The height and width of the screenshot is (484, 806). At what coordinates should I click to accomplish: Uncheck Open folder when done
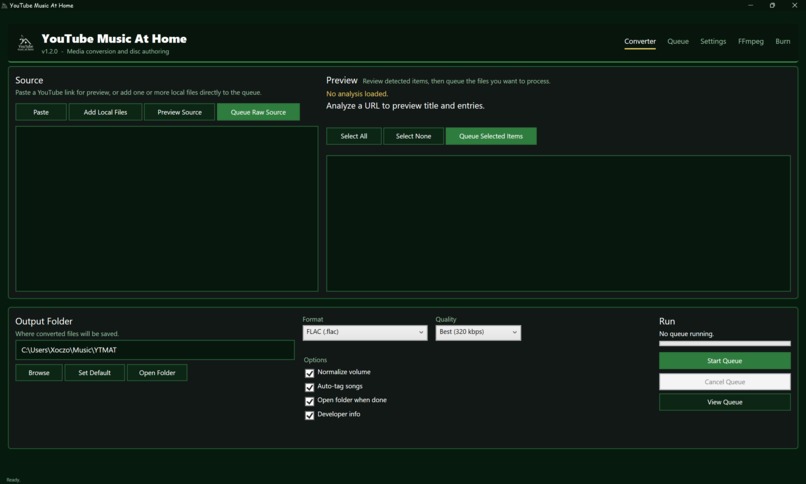[309, 401]
